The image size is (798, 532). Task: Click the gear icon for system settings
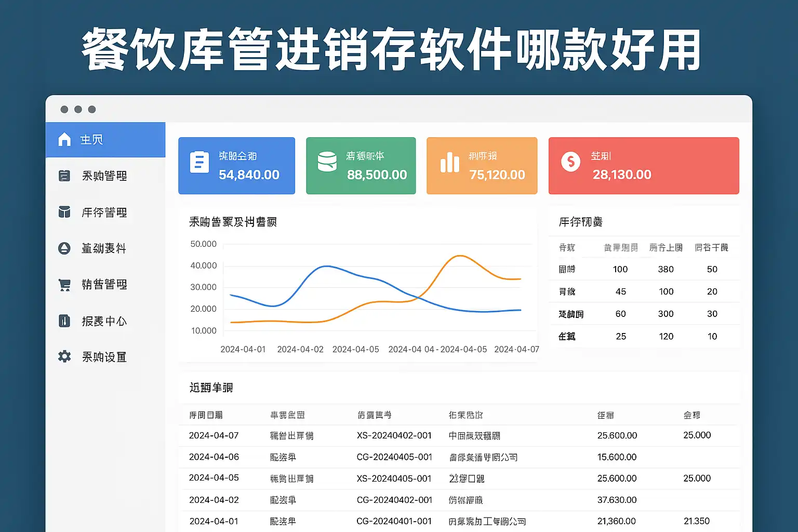tap(64, 357)
